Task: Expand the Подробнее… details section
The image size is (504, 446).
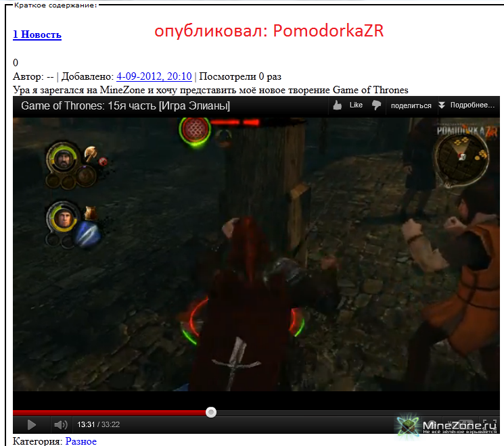Action: pyautogui.click(x=467, y=105)
